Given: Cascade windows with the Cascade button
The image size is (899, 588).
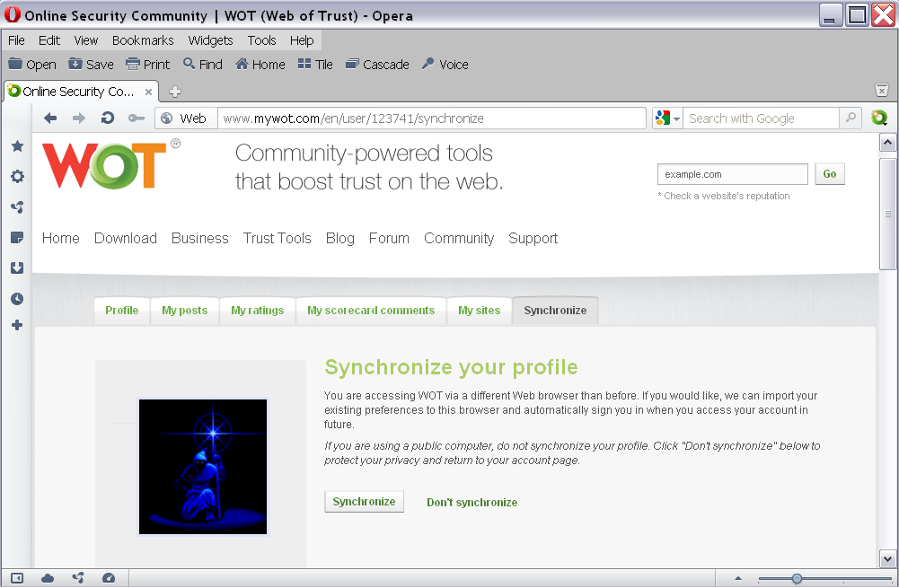Looking at the screenshot, I should pyautogui.click(x=377, y=65).
